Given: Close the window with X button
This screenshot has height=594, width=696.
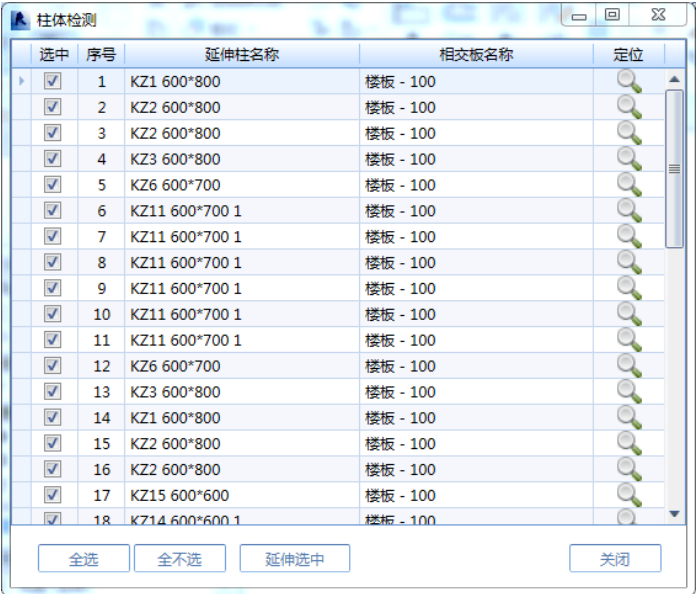Looking at the screenshot, I should [x=658, y=16].
